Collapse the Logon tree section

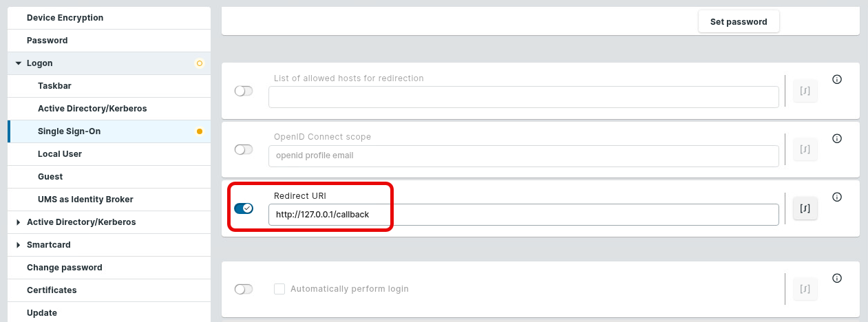point(19,63)
